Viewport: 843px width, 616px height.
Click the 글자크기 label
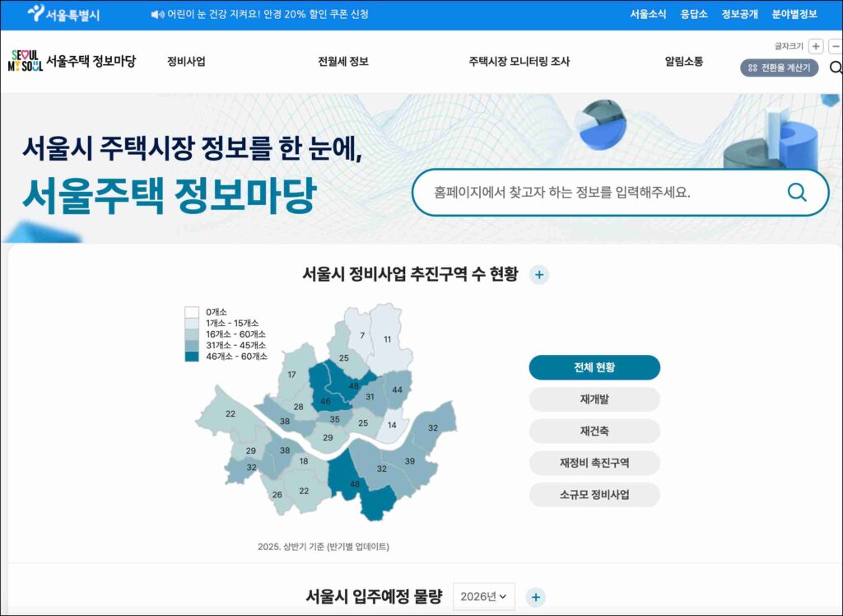(789, 47)
